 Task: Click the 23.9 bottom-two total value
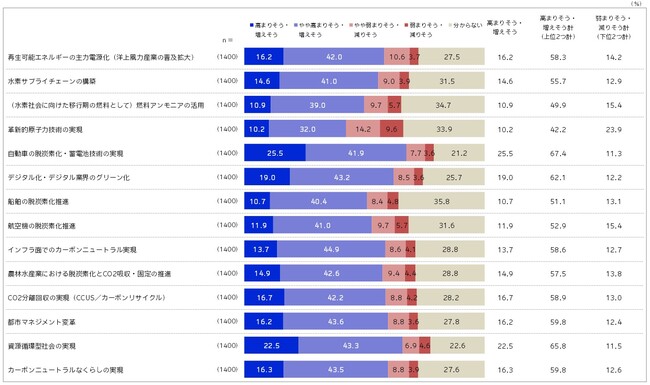tap(614, 129)
